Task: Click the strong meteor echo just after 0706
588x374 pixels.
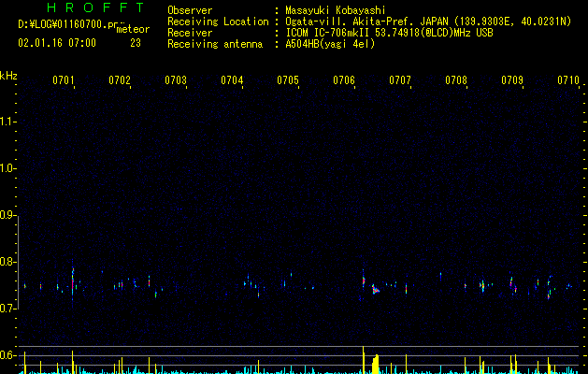Action: (x=364, y=280)
